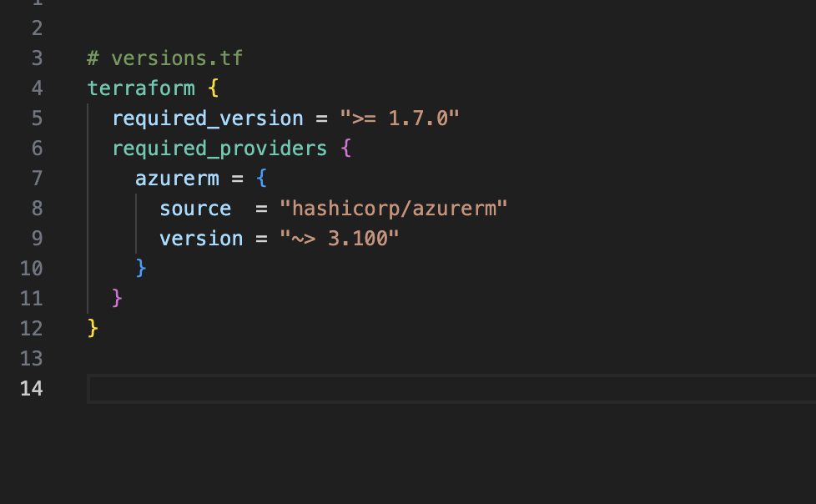
Task: Click the pink closing brace on line 11
Action: click(117, 299)
